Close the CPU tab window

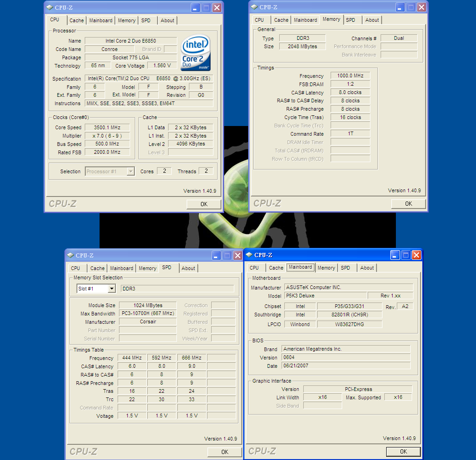pyautogui.click(x=217, y=7)
